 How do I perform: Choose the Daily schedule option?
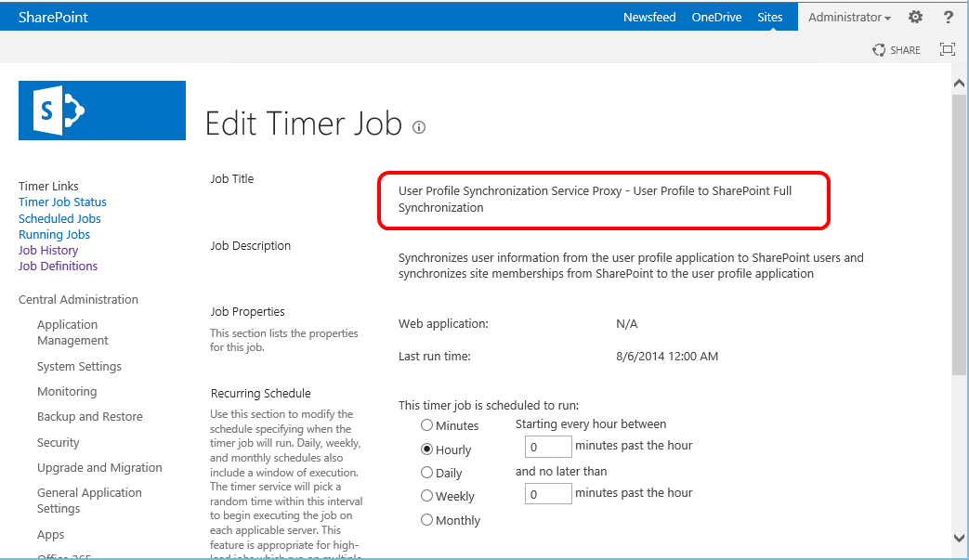426,473
